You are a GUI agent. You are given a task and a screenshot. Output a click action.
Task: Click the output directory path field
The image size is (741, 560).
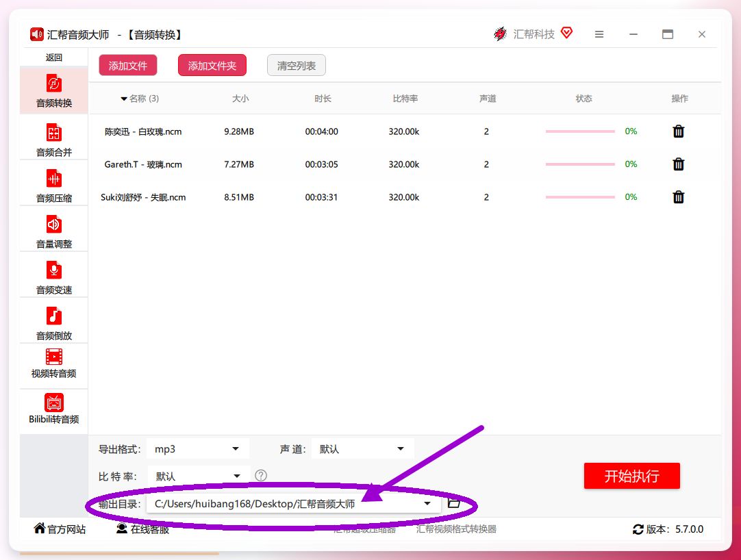294,504
